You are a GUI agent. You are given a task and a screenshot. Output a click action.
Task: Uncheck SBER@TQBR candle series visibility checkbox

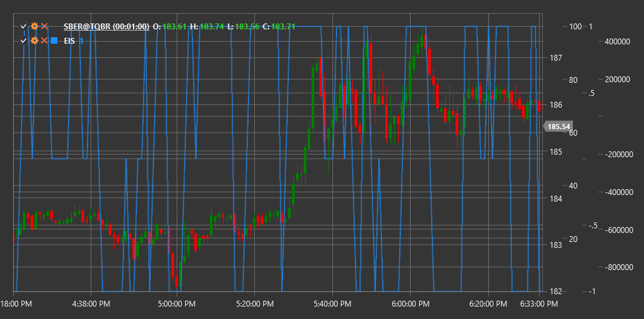pos(23,26)
